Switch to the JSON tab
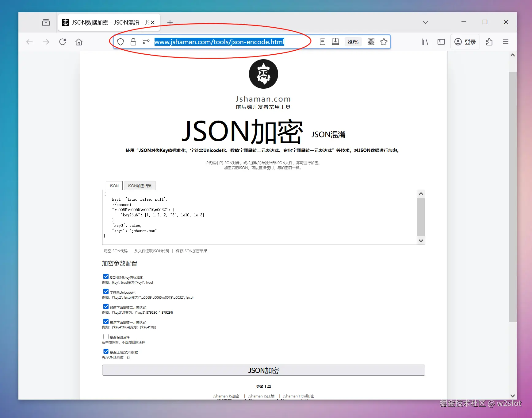Image resolution: width=532 pixels, height=418 pixels. pyautogui.click(x=114, y=186)
